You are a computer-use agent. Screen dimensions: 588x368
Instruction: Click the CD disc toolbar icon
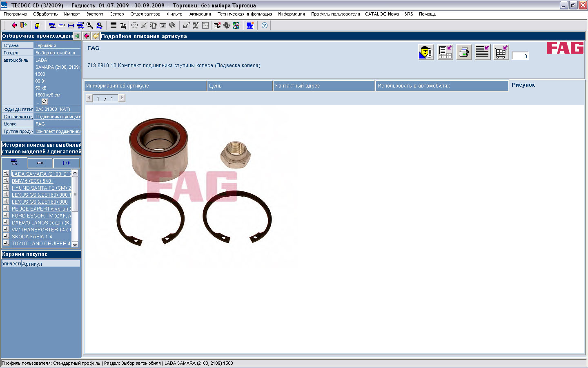pos(236,25)
